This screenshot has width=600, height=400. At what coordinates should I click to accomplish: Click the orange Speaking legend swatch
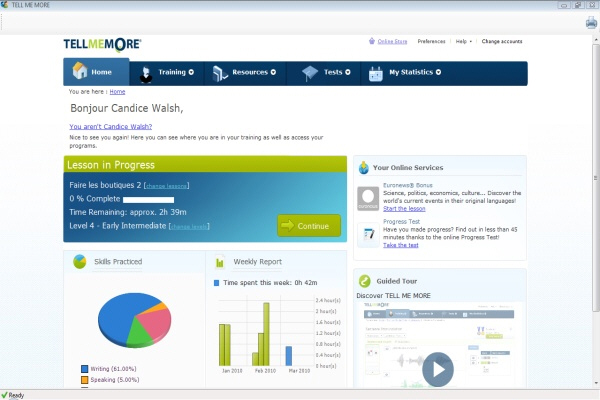[x=85, y=380]
